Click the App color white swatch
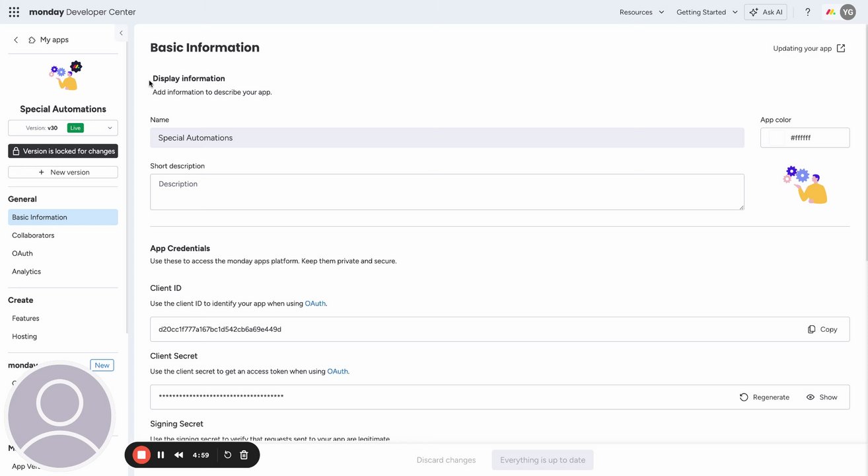Image resolution: width=868 pixels, height=476 pixels. click(777, 138)
